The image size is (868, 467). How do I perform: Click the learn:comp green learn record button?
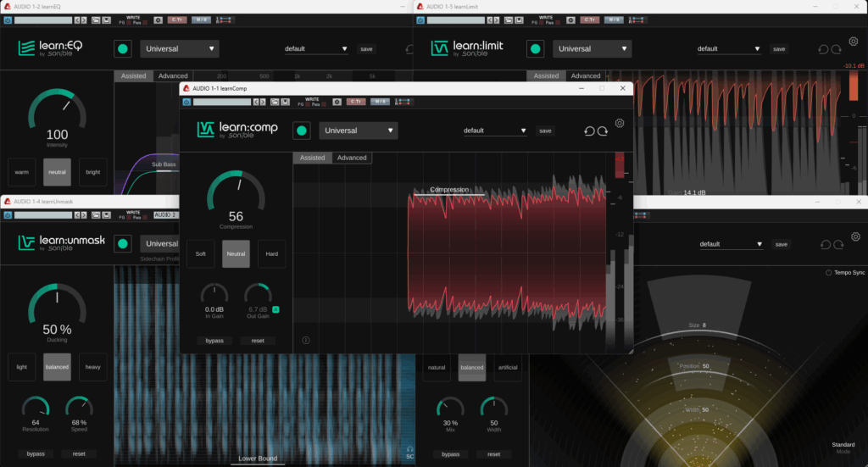[x=301, y=131]
